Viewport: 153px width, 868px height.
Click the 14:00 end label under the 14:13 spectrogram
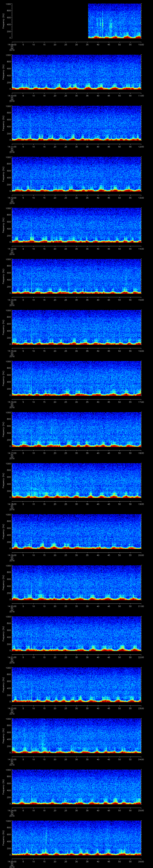tap(141, 249)
